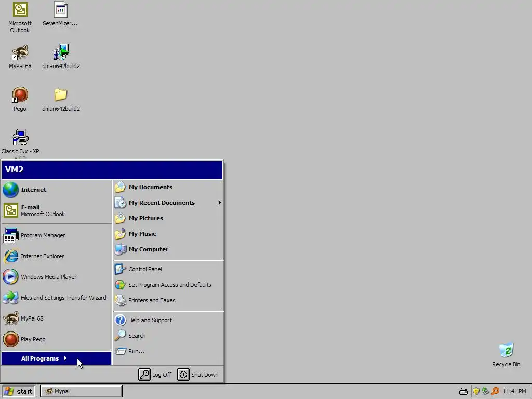Click the Shut Down button
This screenshot has height=399, width=532.
click(198, 375)
